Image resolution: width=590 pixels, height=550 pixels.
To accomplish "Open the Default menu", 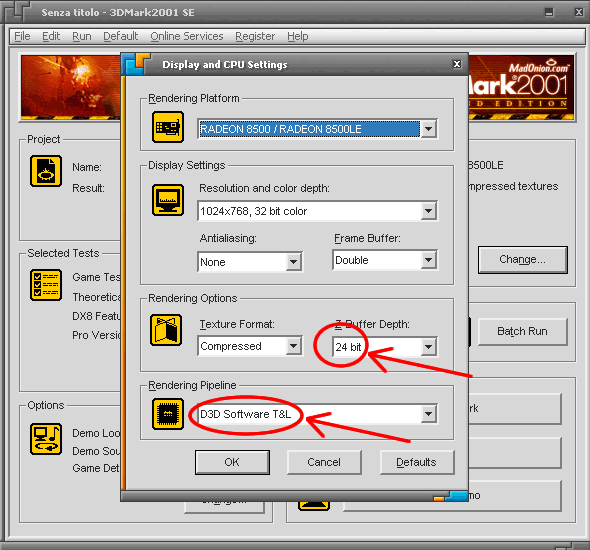I will click(x=120, y=36).
